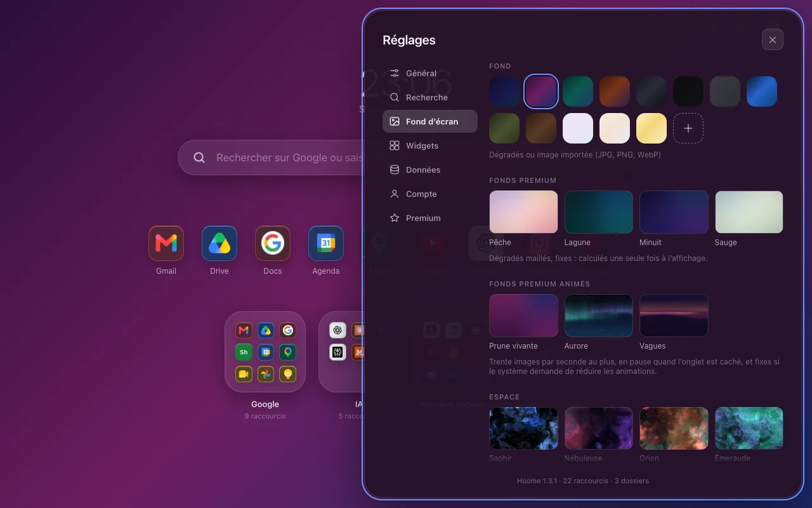The image size is (812, 508).
Task: Pick the Sauge premium background
Action: tap(749, 212)
